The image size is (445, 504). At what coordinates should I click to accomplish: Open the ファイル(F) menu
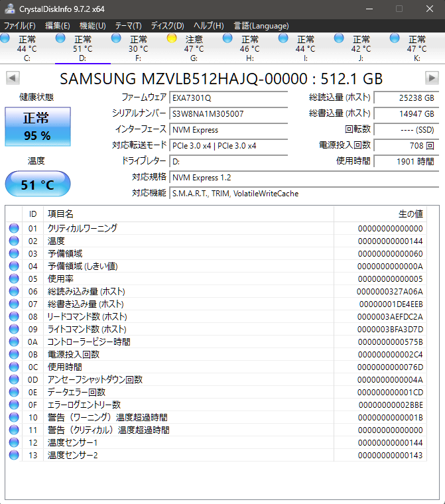(x=20, y=26)
